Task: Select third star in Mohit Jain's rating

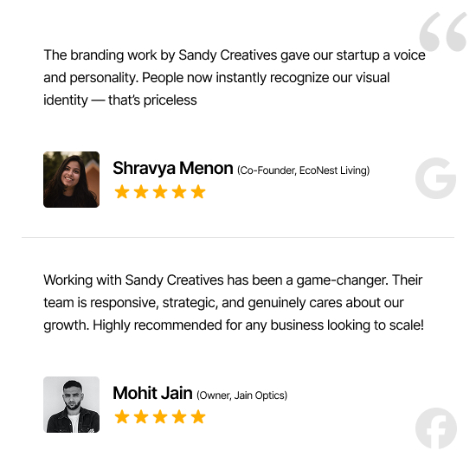Action: click(160, 416)
